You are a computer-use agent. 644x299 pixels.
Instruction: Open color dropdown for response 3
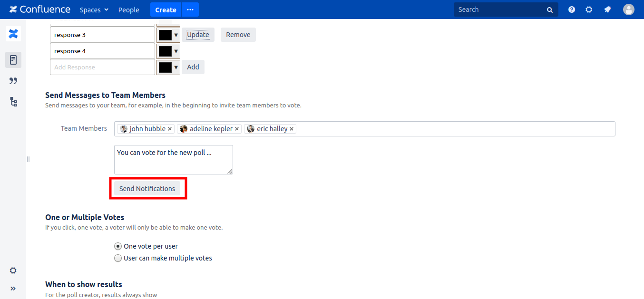click(176, 35)
